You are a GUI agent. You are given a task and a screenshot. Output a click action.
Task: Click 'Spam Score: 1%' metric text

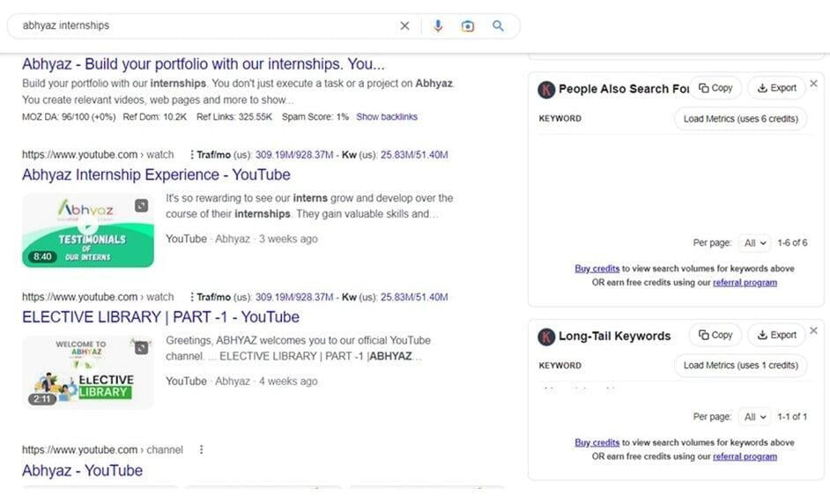(x=315, y=116)
